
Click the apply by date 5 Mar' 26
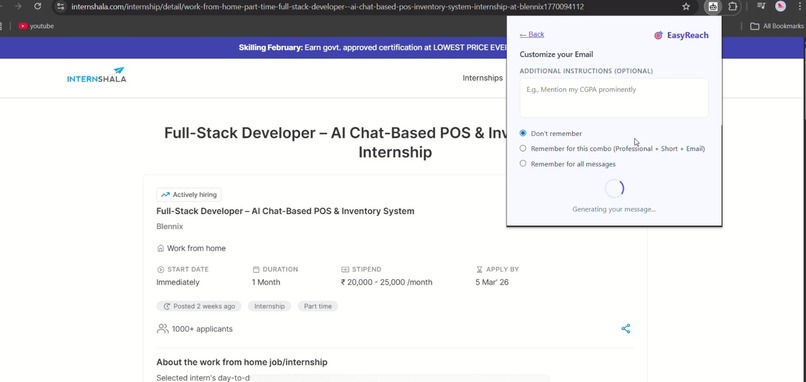click(492, 282)
